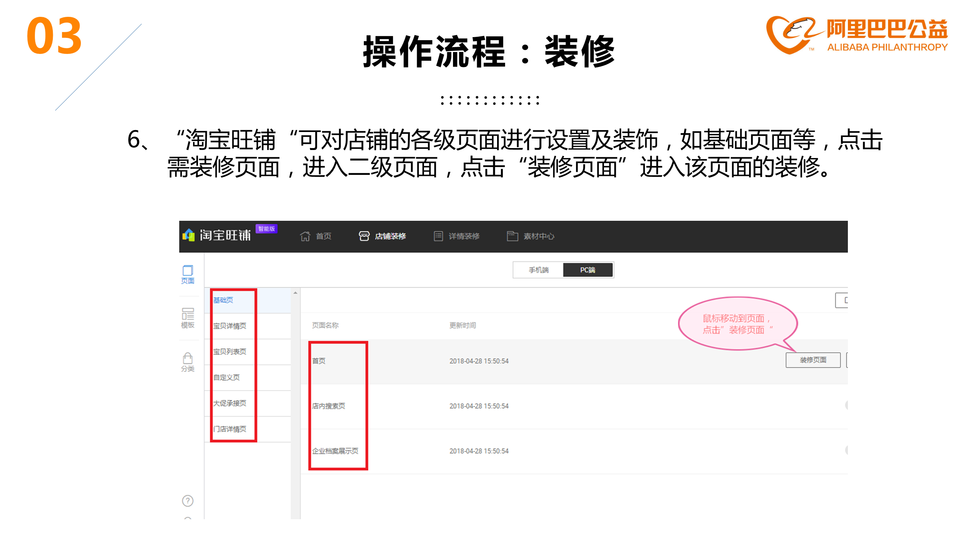Click the 智能版 purple badge

point(267,229)
